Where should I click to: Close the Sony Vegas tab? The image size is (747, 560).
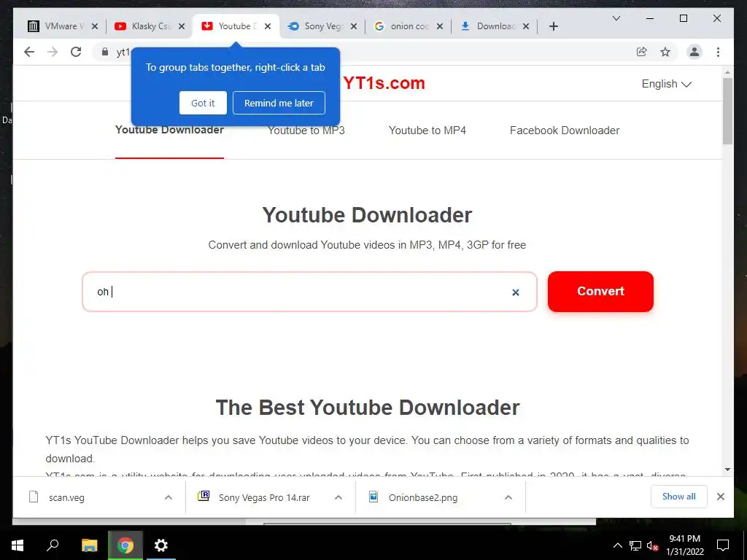(x=354, y=26)
